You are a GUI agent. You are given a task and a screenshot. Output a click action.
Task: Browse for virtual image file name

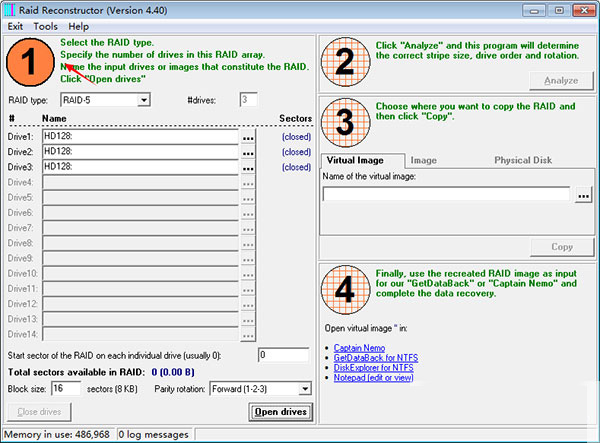point(584,195)
